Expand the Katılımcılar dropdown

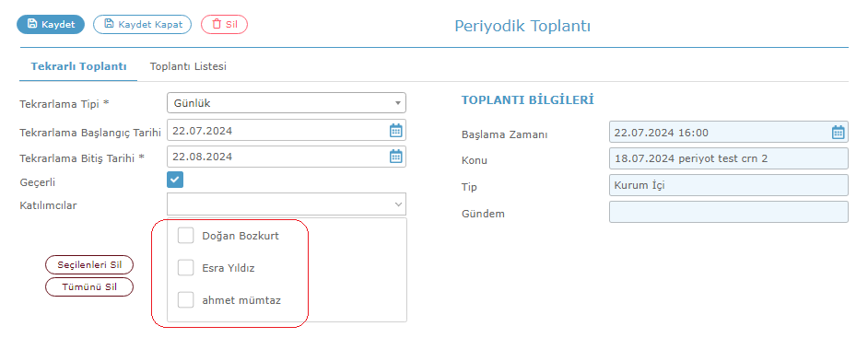[287, 204]
